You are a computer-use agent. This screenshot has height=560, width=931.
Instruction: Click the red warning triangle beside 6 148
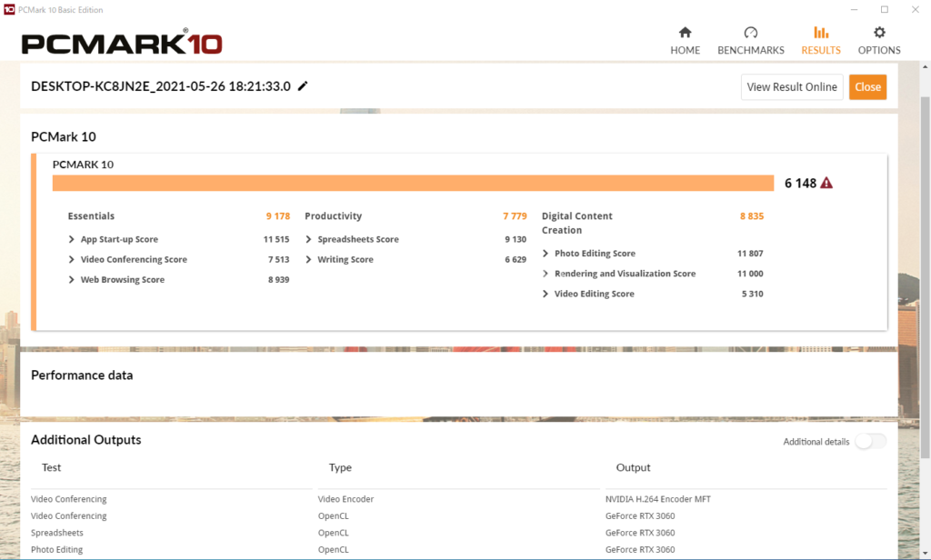click(826, 183)
